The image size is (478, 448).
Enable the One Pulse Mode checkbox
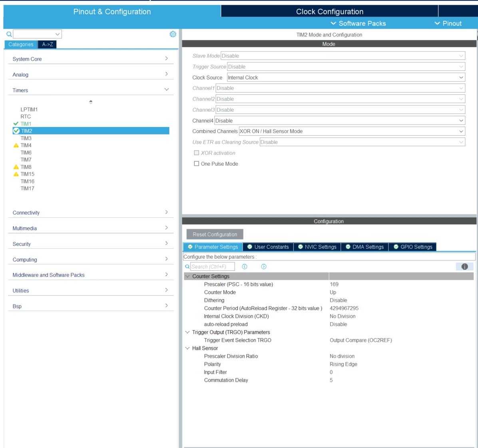click(x=197, y=164)
